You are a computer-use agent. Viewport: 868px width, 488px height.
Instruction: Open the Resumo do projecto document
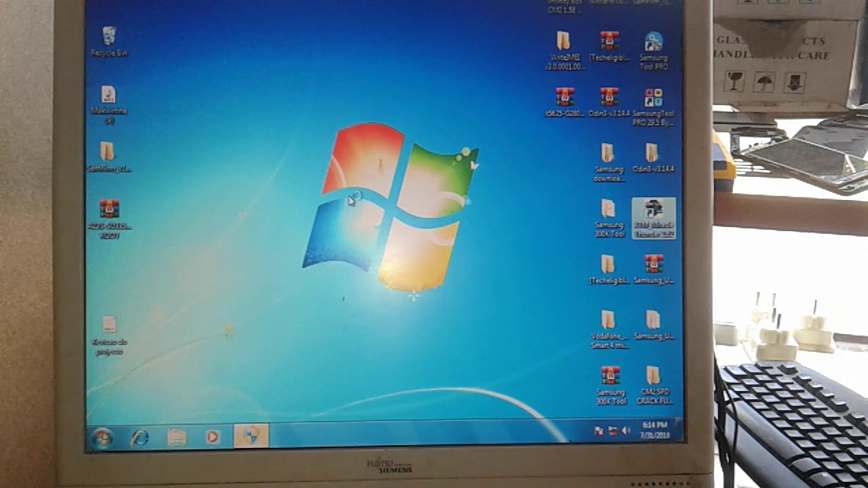(109, 335)
